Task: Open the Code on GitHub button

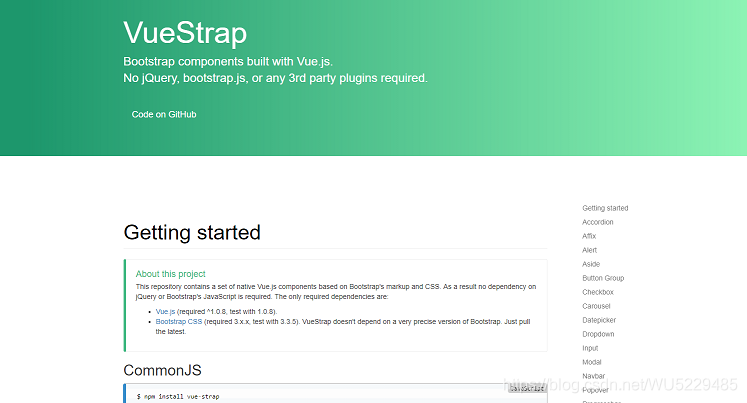Action: pos(164,114)
